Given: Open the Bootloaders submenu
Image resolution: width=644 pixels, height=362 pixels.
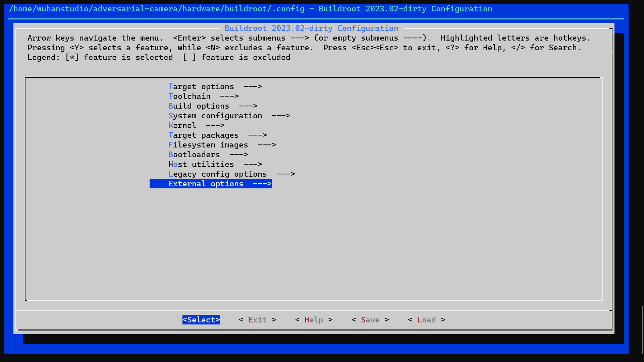Looking at the screenshot, I should pos(194,155).
